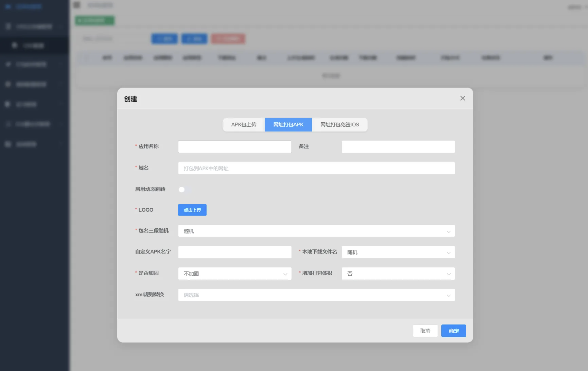Click into the 备注 text field
This screenshot has height=371, width=588.
coord(398,147)
